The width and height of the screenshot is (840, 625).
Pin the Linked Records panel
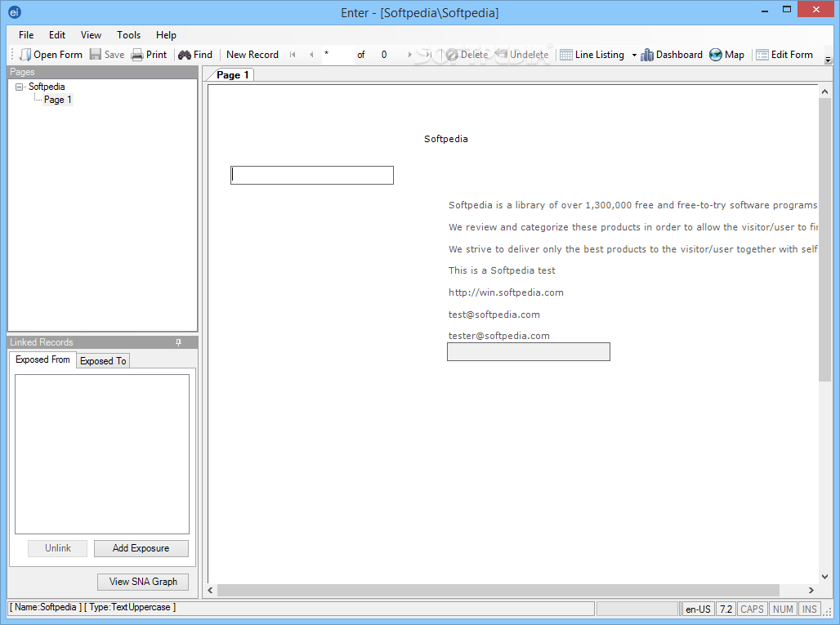(178, 342)
